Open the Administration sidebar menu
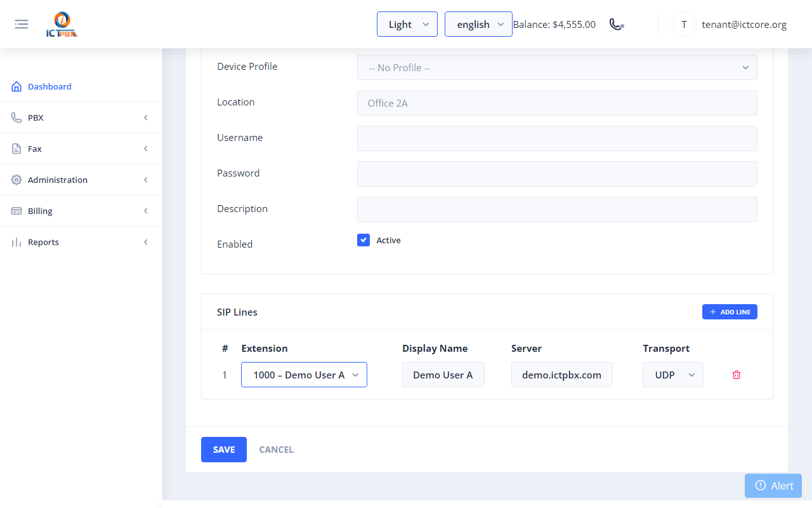 81,180
